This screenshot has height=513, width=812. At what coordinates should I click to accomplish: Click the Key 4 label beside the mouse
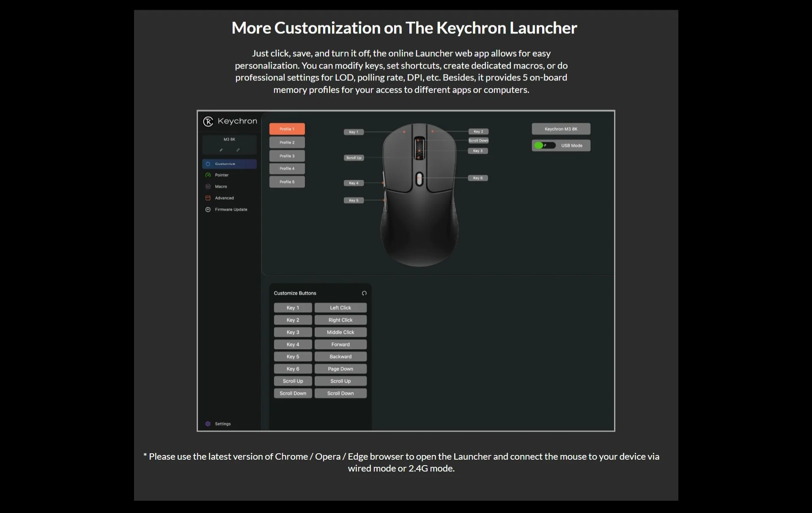(x=354, y=183)
